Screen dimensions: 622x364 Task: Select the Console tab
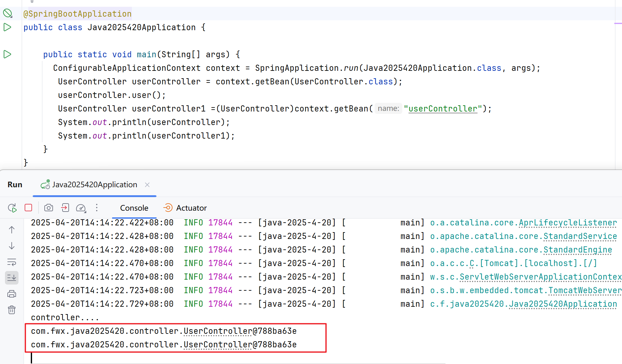(134, 208)
